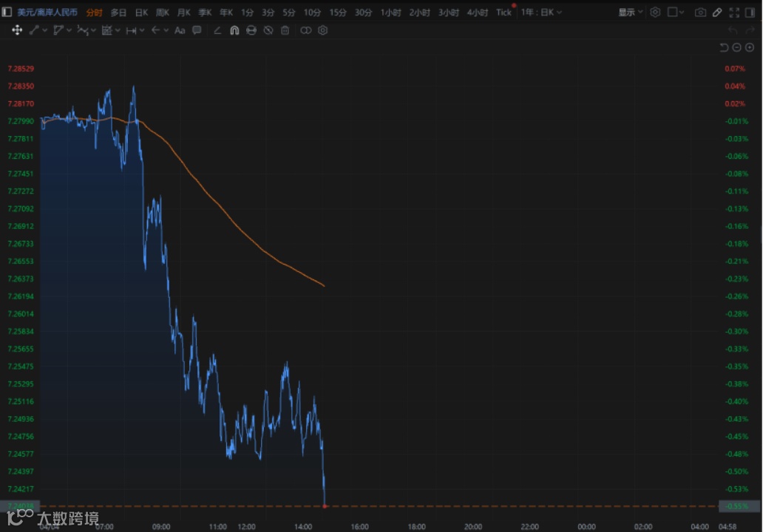Click the red last-price dot on chart
Screen dimensions: 763x532
pyautogui.click(x=325, y=506)
